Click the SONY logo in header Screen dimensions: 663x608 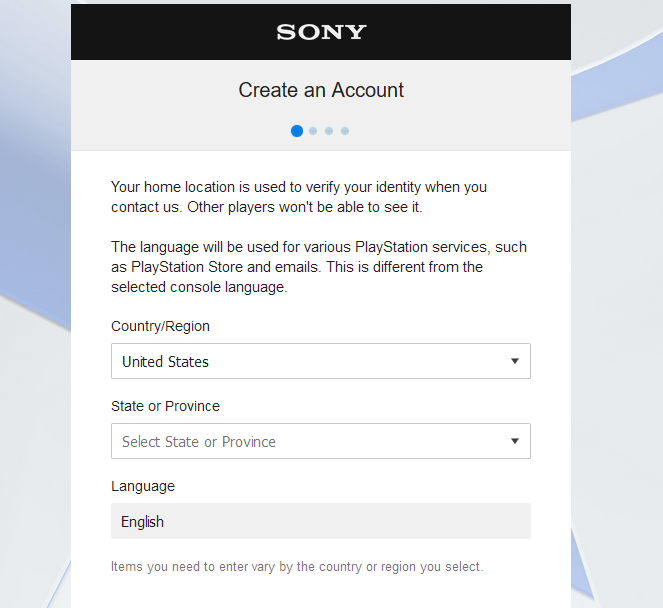click(x=321, y=32)
